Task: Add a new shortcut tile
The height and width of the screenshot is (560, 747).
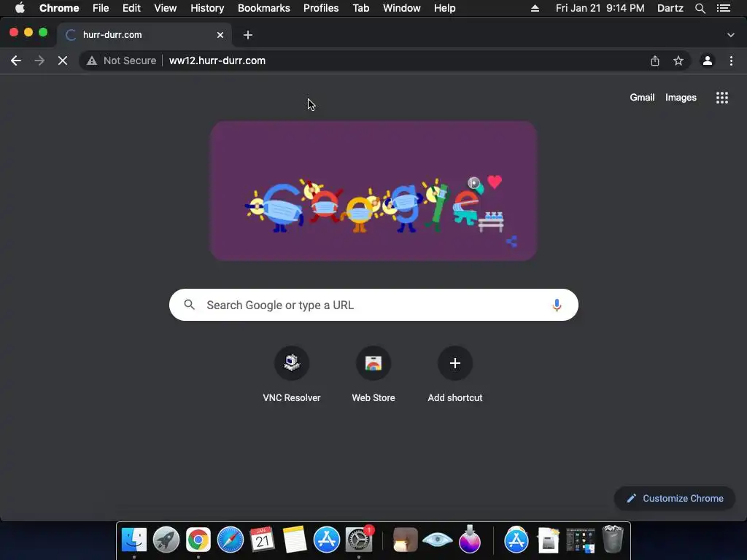Action: tap(455, 376)
